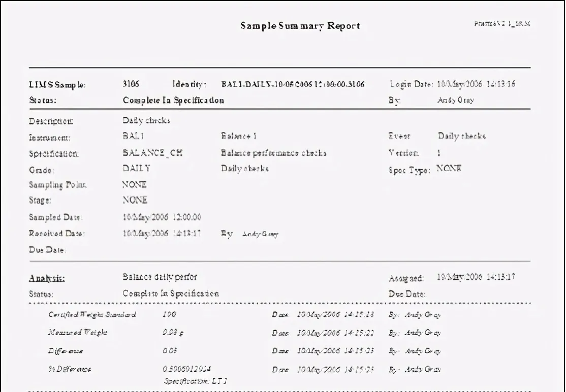566x392 pixels.
Task: Click the Identity value BAL1-DAILY text
Action: (x=293, y=84)
